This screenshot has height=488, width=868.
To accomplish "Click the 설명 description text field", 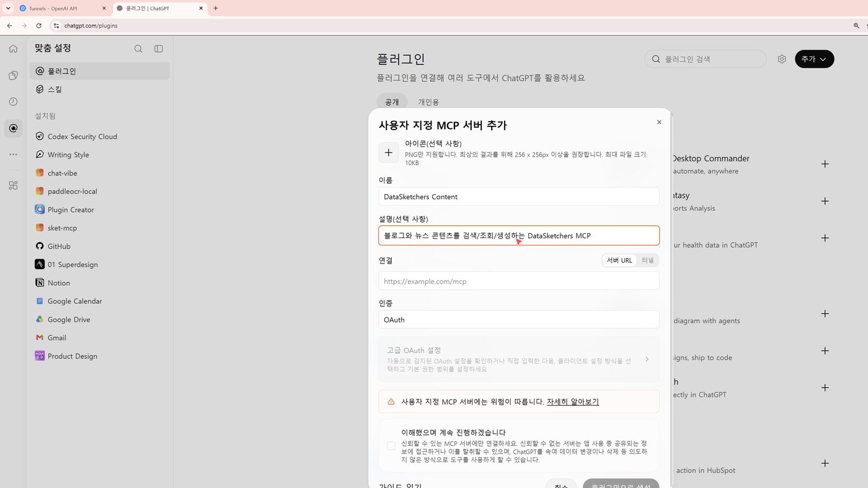I will coord(518,236).
